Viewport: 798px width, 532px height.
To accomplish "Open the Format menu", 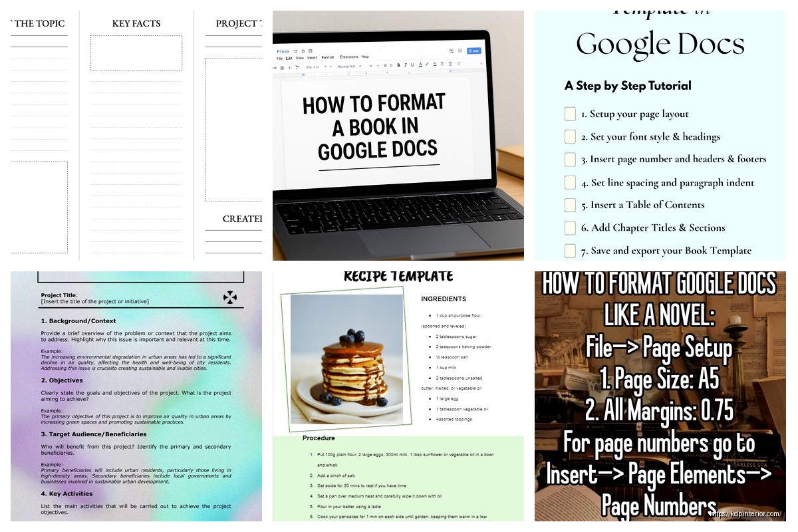I will 327,57.
